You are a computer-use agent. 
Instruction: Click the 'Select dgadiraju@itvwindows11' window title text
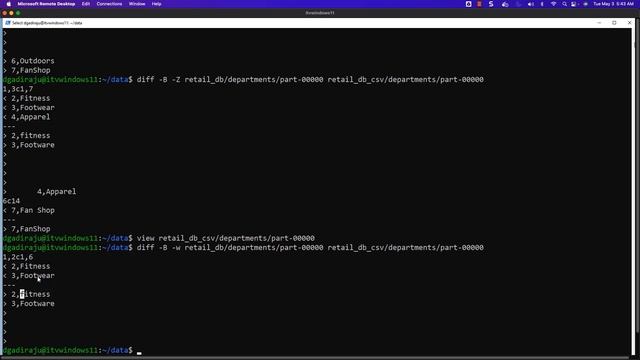click(x=47, y=23)
